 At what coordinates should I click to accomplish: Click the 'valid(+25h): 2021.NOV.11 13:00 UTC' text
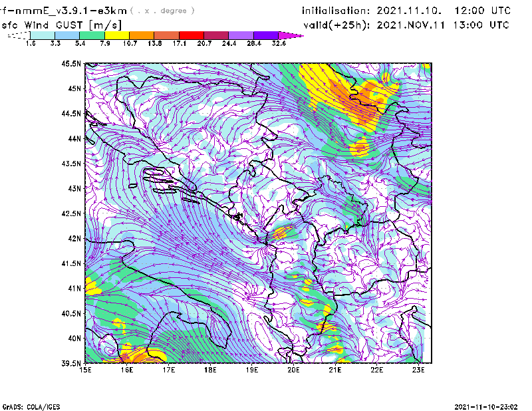[406, 25]
